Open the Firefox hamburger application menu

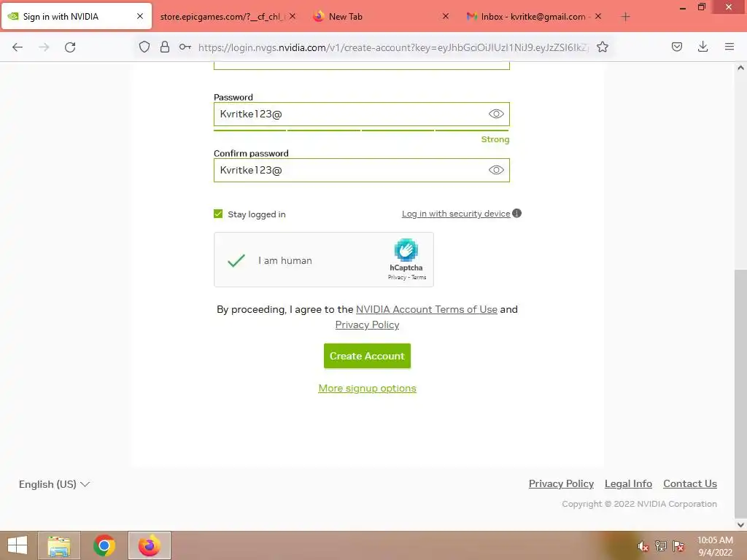[729, 47]
